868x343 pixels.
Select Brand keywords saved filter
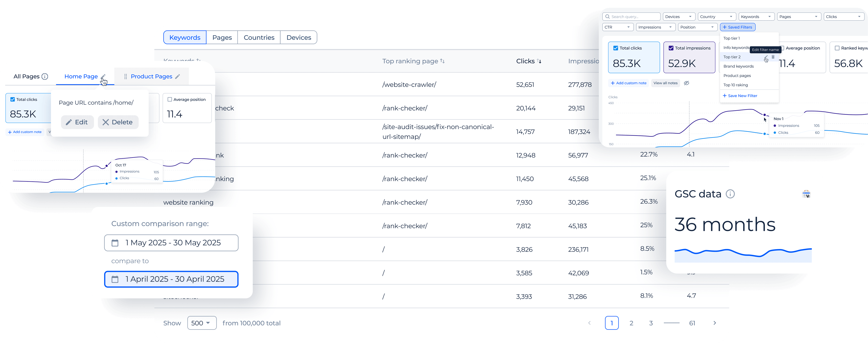coord(738,66)
